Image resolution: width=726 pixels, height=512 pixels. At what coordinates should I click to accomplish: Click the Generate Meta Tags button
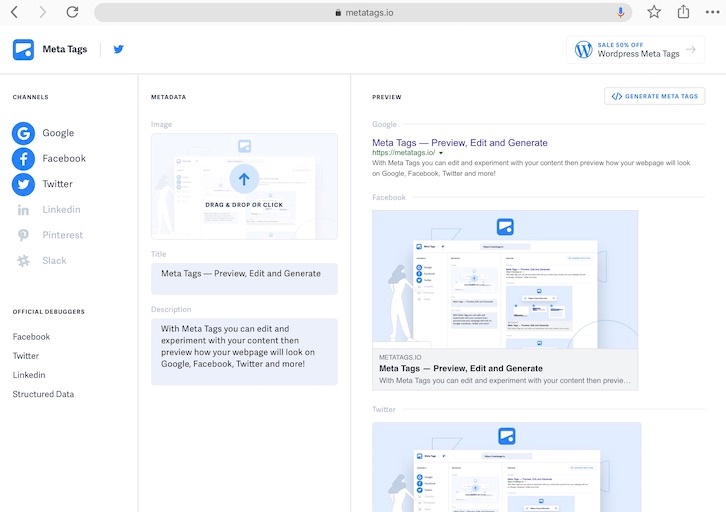click(654, 96)
